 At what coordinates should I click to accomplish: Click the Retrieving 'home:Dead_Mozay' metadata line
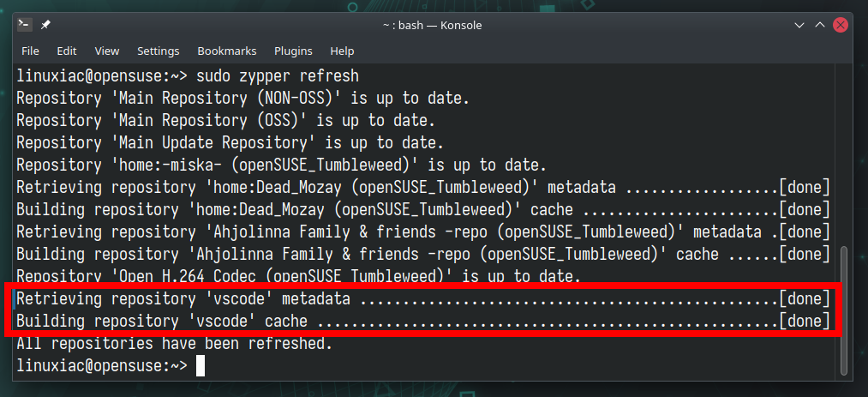pos(423,188)
